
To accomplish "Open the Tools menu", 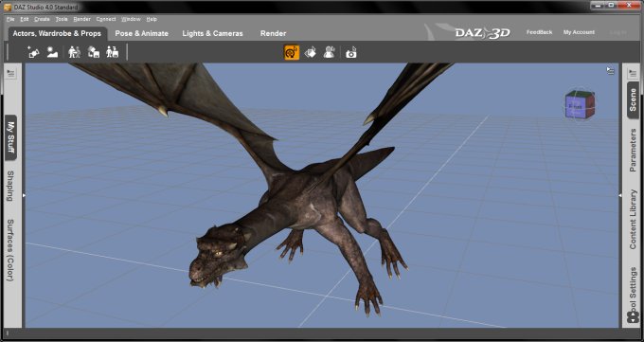I will (62, 19).
